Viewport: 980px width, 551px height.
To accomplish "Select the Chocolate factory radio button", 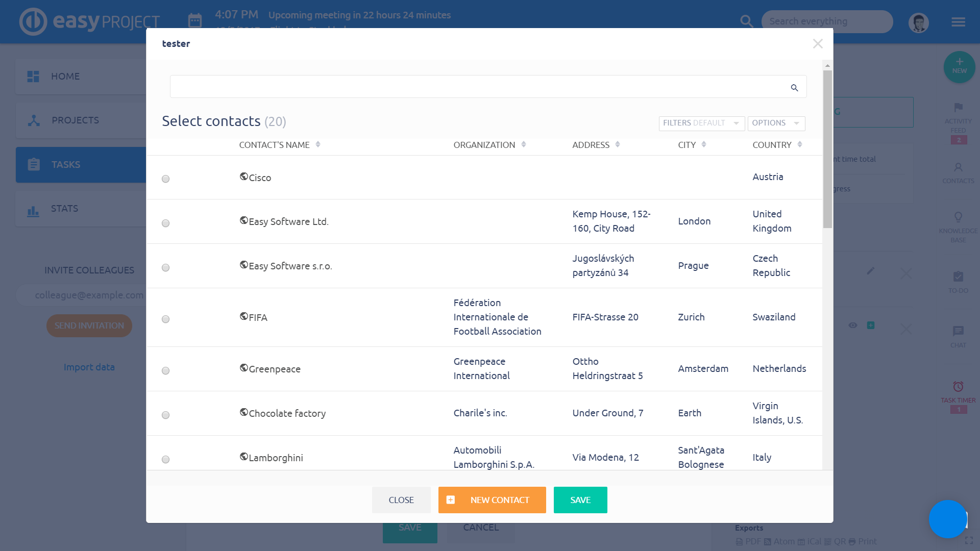I will [x=165, y=415].
